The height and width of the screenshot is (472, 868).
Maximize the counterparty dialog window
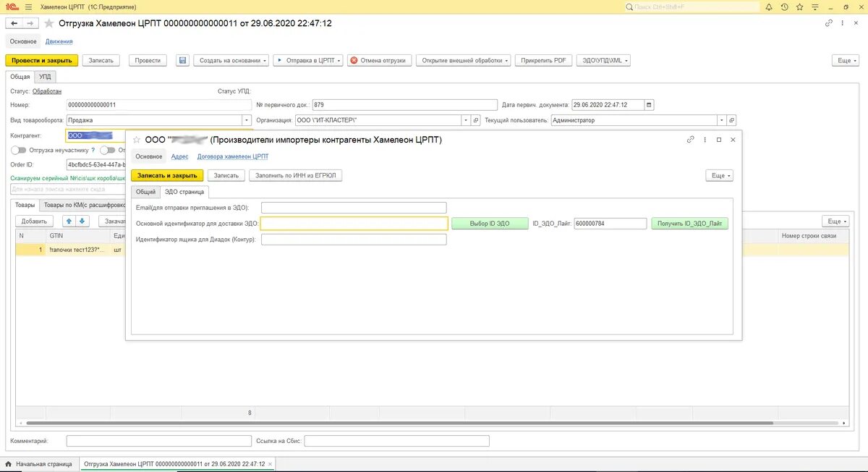pos(719,140)
